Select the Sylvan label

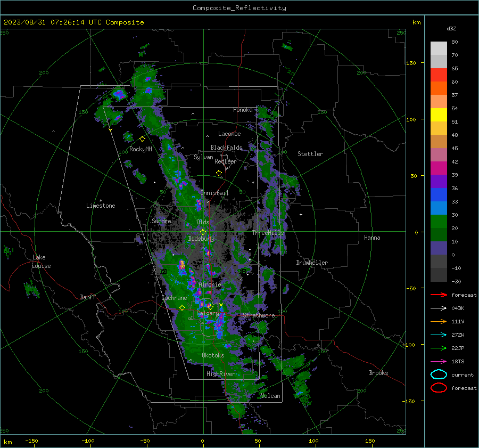(203, 157)
